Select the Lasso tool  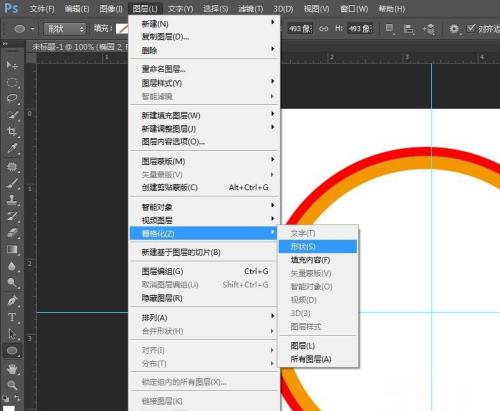click(12, 98)
